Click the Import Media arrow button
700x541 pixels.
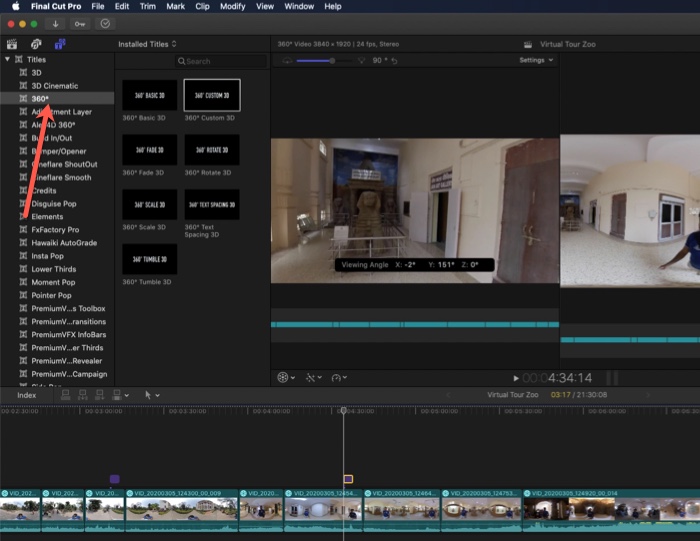55,24
